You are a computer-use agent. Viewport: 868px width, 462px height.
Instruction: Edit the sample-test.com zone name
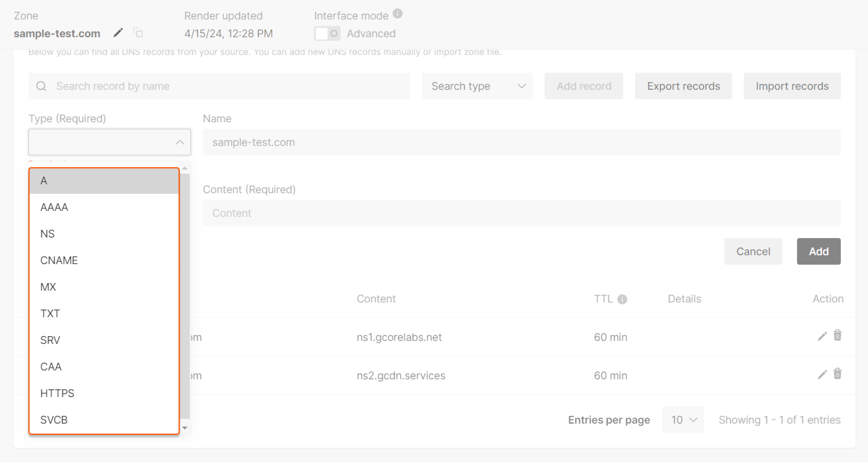coord(118,33)
